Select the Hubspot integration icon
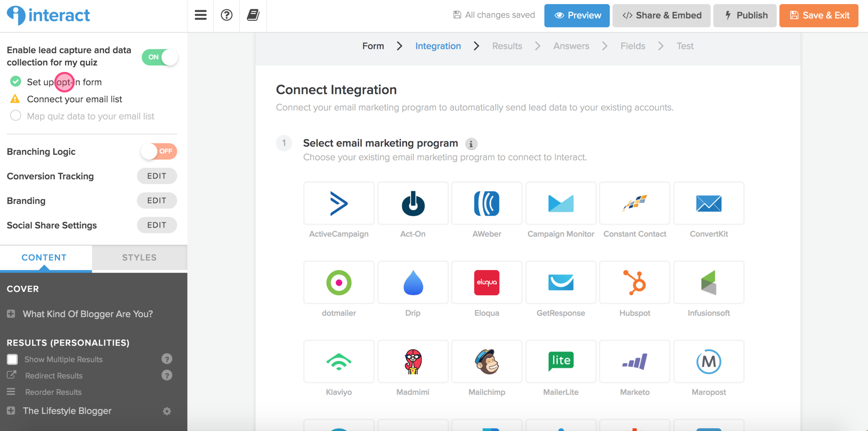The width and height of the screenshot is (868, 431). point(634,283)
